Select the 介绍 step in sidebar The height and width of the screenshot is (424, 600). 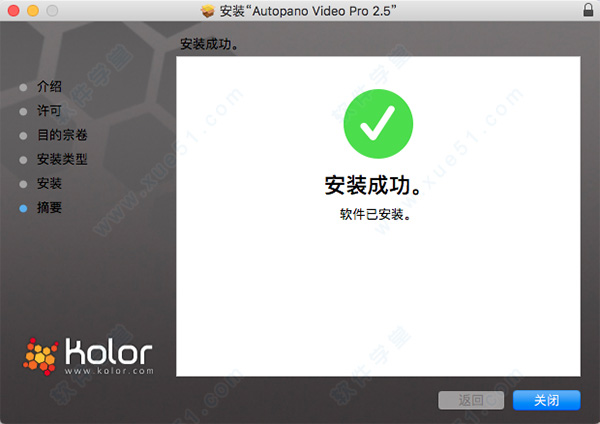[49, 86]
